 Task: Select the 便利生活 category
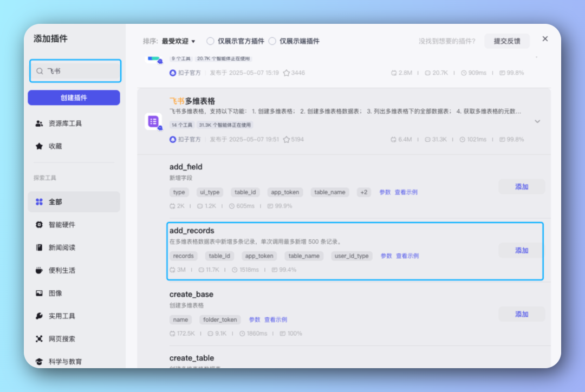click(x=74, y=270)
